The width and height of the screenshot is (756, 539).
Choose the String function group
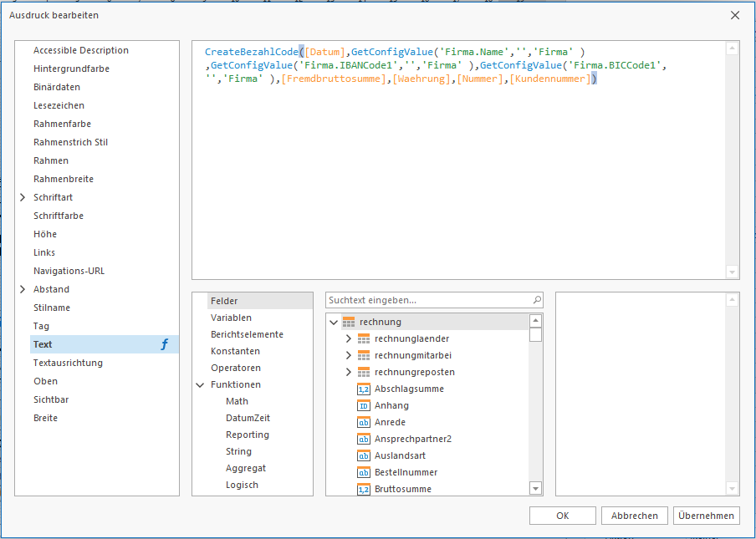pyautogui.click(x=238, y=451)
